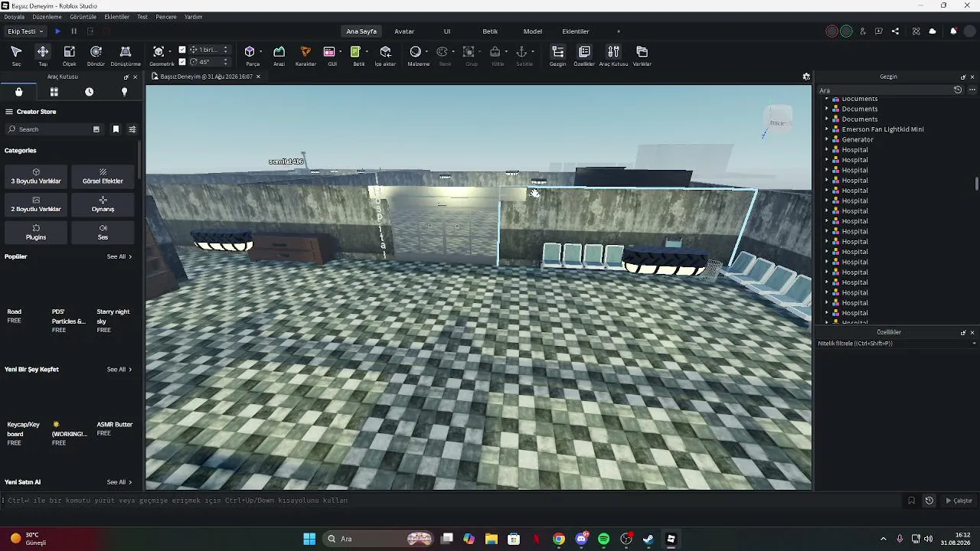Screen dimensions: 980x551
Task: Open the property filter dropdown arrow
Action: pos(974,344)
